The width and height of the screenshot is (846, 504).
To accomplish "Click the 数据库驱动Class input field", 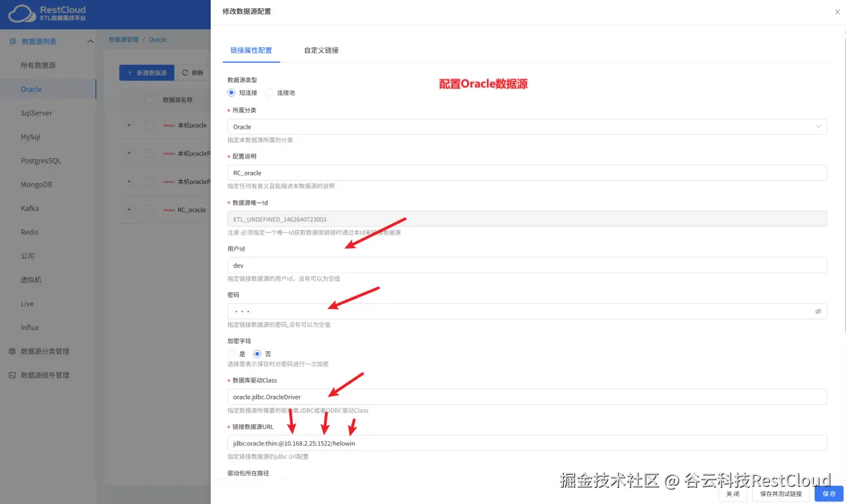I will pyautogui.click(x=527, y=397).
